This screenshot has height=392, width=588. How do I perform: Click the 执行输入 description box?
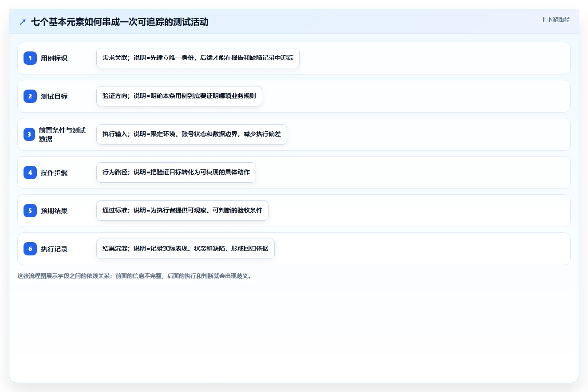192,134
